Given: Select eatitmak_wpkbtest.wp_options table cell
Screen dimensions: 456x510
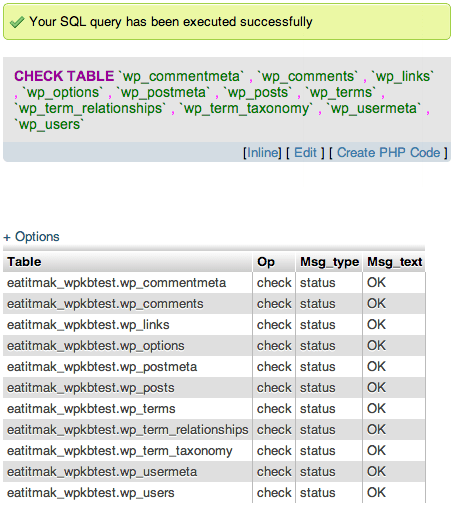Looking at the screenshot, I should tap(128, 346).
